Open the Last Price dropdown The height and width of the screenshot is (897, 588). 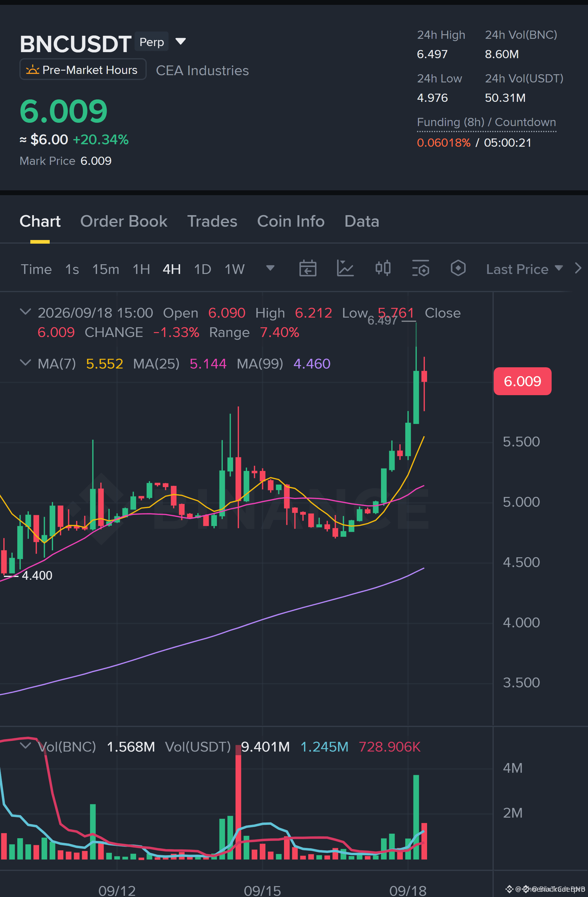(x=524, y=269)
